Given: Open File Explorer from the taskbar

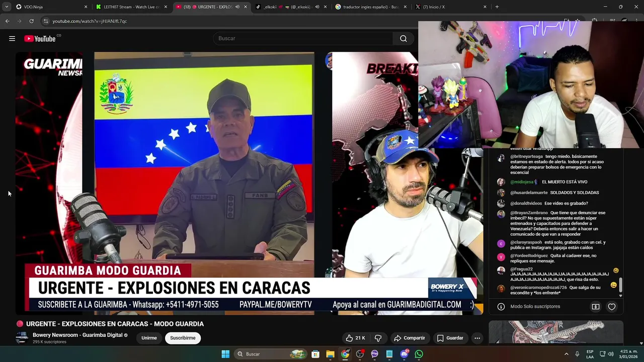Looking at the screenshot, I should click(330, 354).
